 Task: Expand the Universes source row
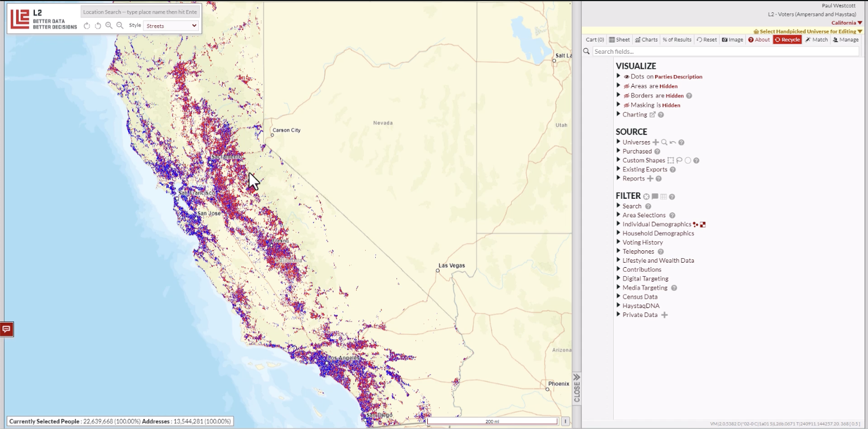point(618,142)
